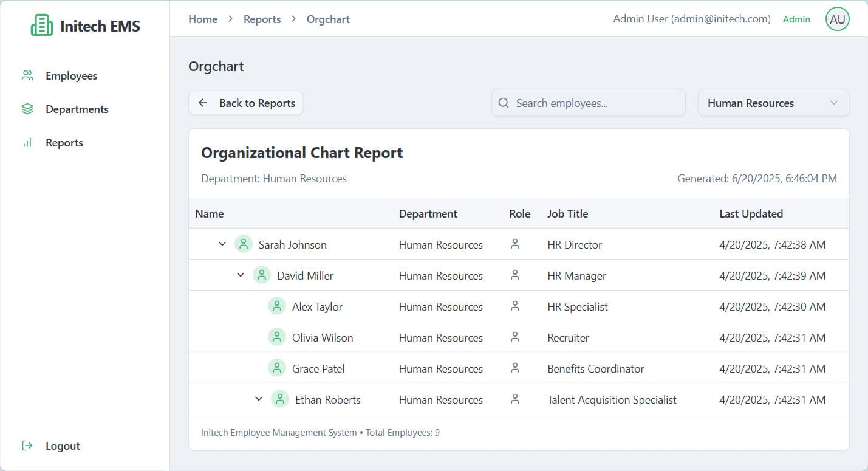
Task: Click the Total Employees: 9 footer text
Action: (403, 433)
